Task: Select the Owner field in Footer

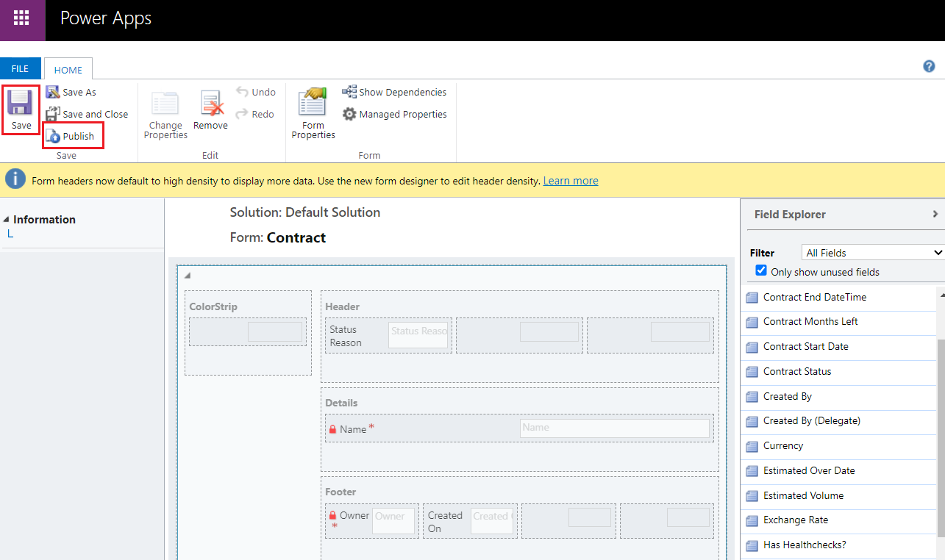Action: [372, 521]
